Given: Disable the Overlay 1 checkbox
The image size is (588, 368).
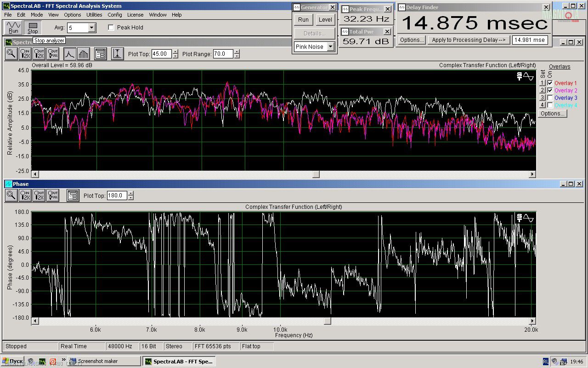Looking at the screenshot, I should (x=550, y=83).
